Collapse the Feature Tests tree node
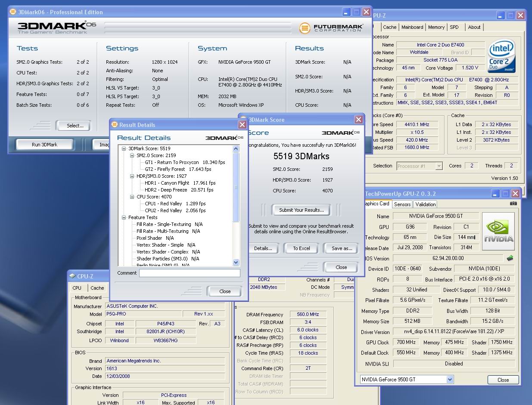532x405 pixels. click(124, 217)
